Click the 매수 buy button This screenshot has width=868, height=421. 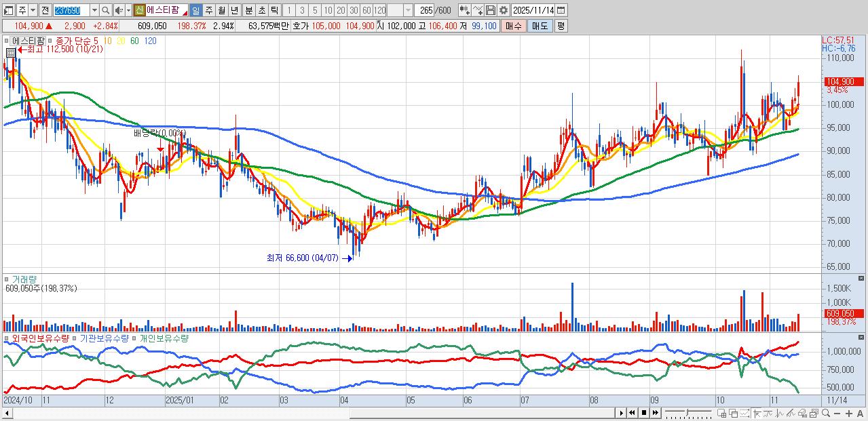514,26
